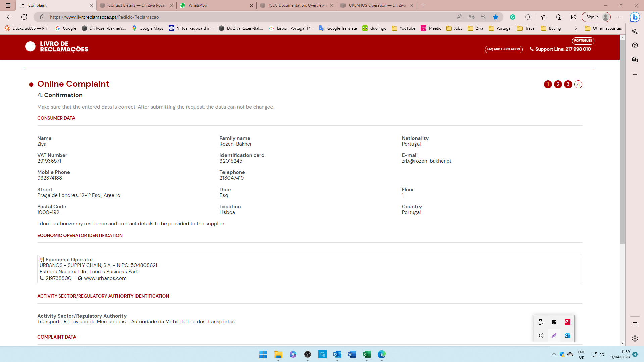Open the YouTube favourites folder
The width and height of the screenshot is (644, 362).
click(404, 28)
